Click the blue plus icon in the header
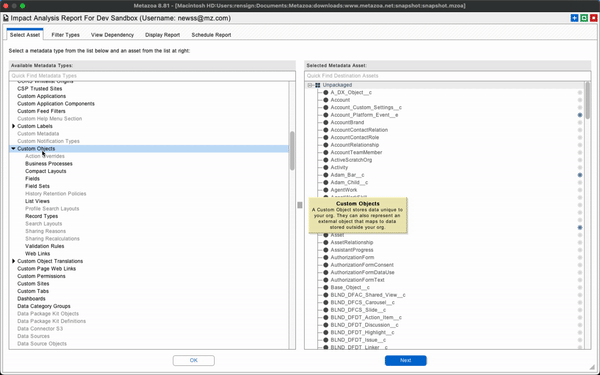600x375 pixels. [x=574, y=18]
